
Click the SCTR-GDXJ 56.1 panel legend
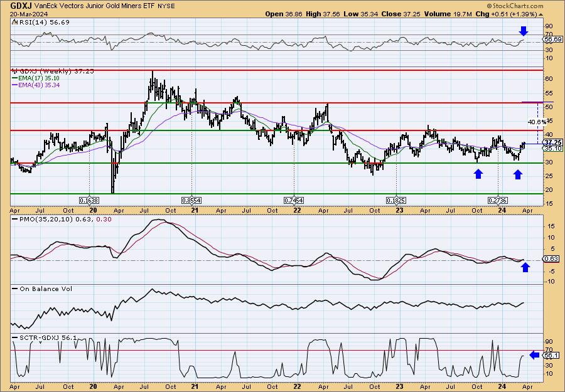(45, 337)
